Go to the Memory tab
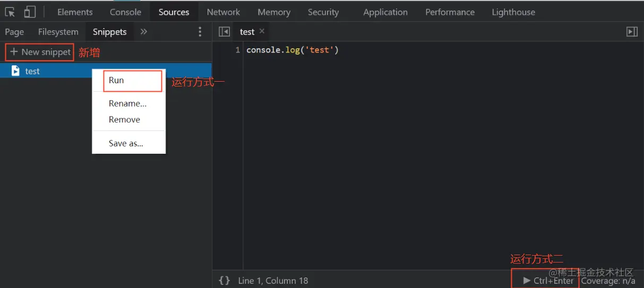The image size is (644, 288). click(274, 12)
